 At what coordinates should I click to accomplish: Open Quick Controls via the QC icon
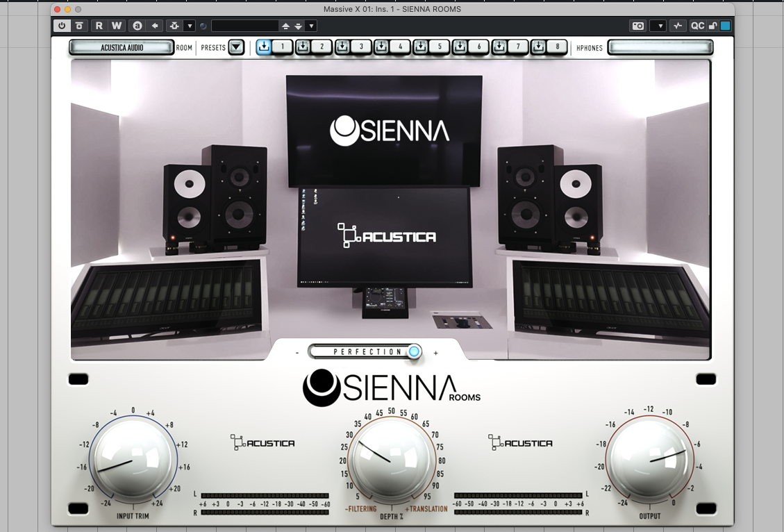[x=697, y=25]
